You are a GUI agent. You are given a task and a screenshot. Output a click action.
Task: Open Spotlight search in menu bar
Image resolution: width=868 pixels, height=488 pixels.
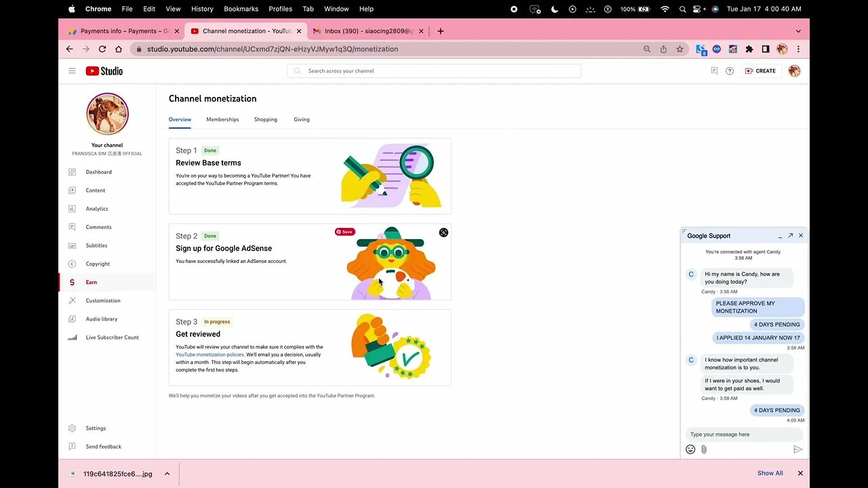click(x=682, y=9)
